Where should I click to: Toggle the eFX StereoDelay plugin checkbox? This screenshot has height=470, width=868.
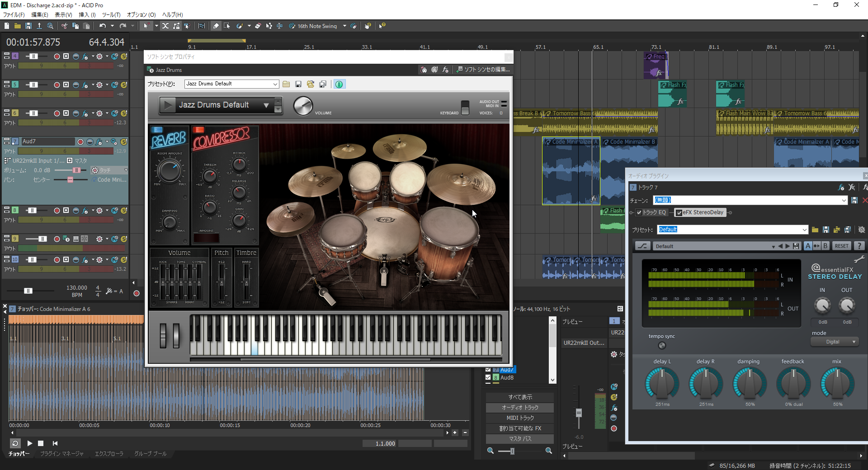tap(679, 212)
